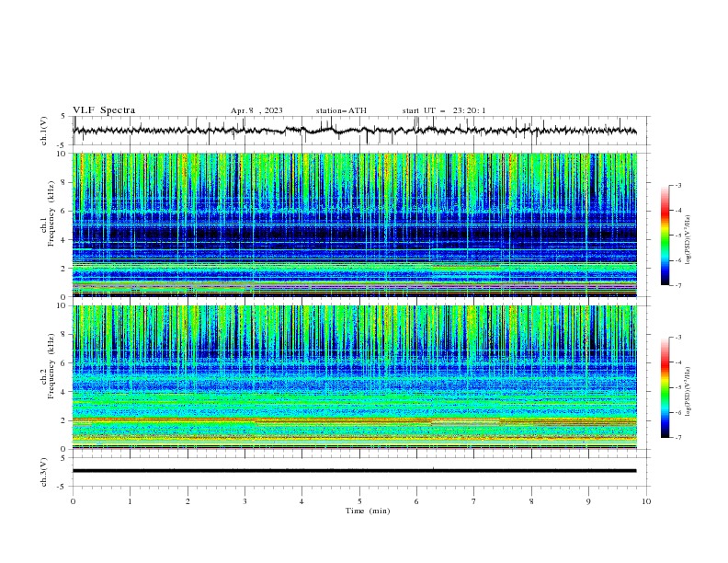
Task: Click the "ch.3(V)" waveform axis label
Action: pyautogui.click(x=44, y=472)
